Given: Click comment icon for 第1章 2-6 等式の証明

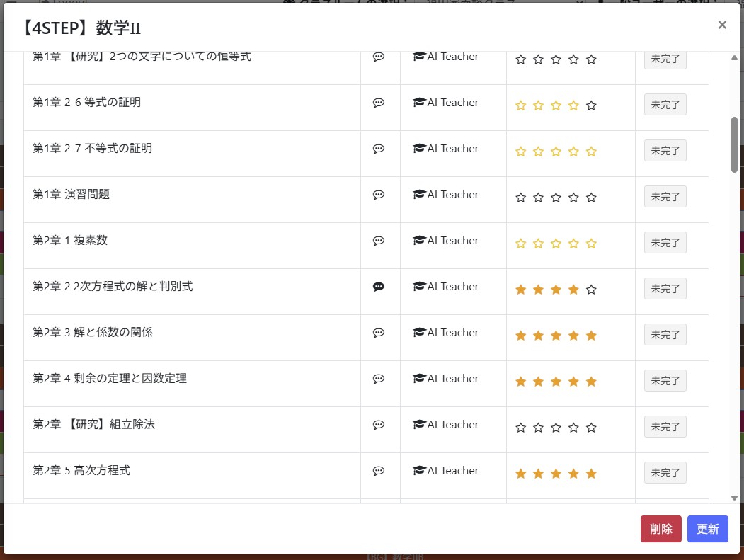Looking at the screenshot, I should pyautogui.click(x=379, y=103).
